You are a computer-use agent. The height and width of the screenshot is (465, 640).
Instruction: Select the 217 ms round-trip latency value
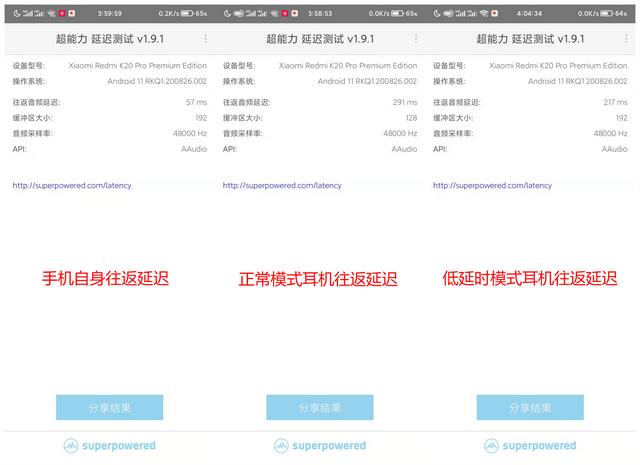click(x=616, y=102)
